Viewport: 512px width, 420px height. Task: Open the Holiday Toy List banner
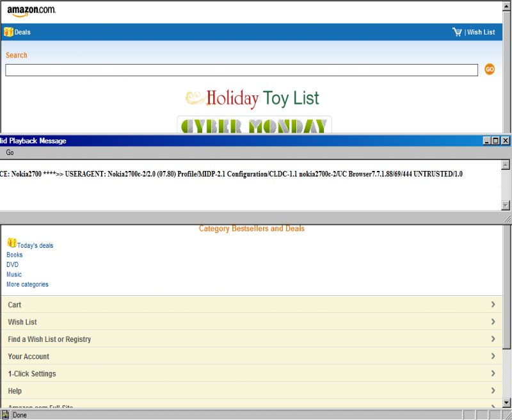(x=252, y=99)
